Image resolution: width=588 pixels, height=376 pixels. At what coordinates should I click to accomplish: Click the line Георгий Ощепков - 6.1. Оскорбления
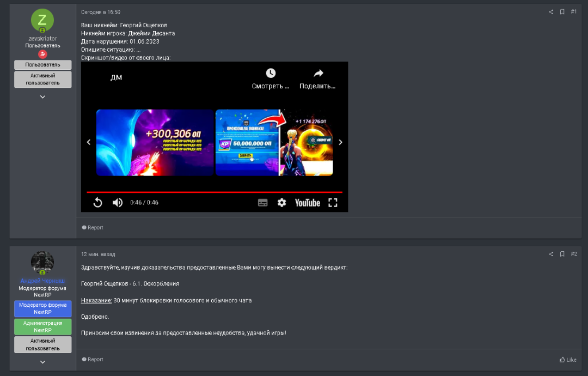[130, 284]
